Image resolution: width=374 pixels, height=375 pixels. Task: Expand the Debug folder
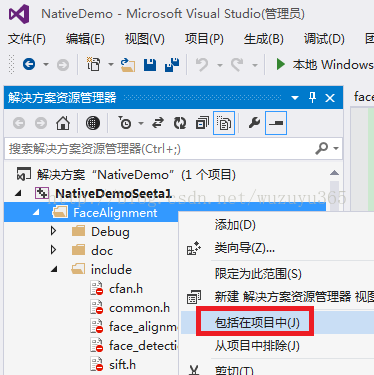pos(53,231)
